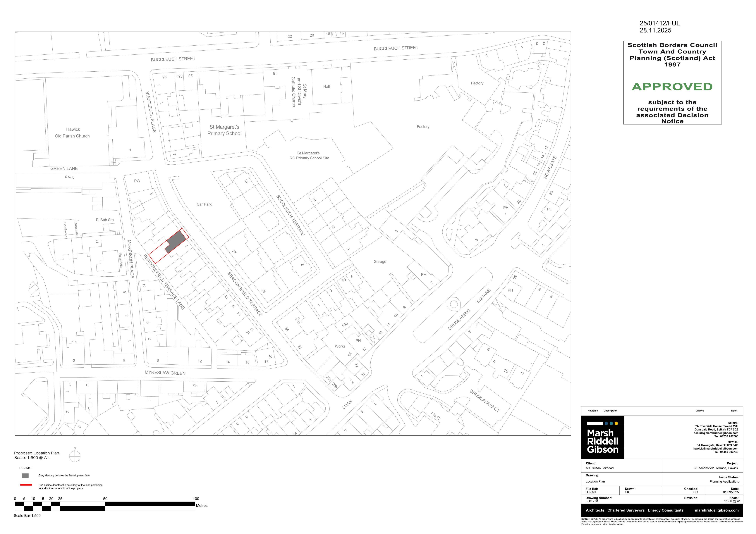
Task: Click the Marsh Riddell Gibson logo
Action: [x=603, y=437]
